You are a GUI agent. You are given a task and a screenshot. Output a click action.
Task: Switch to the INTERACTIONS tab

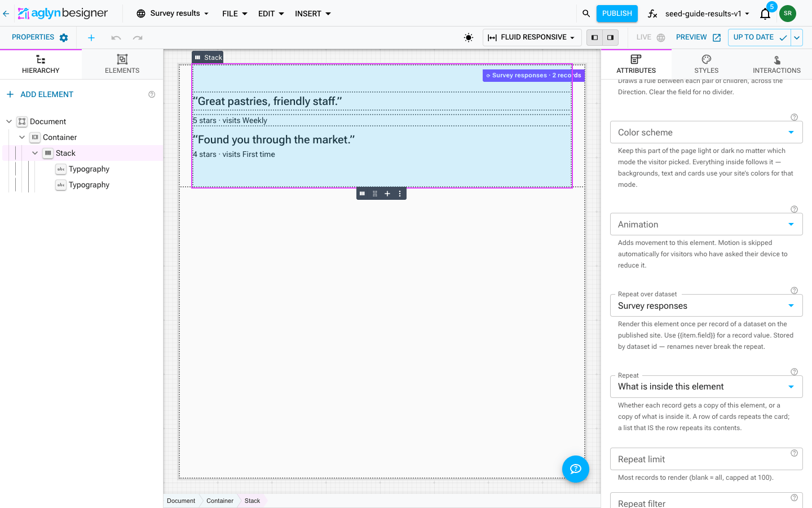point(776,64)
